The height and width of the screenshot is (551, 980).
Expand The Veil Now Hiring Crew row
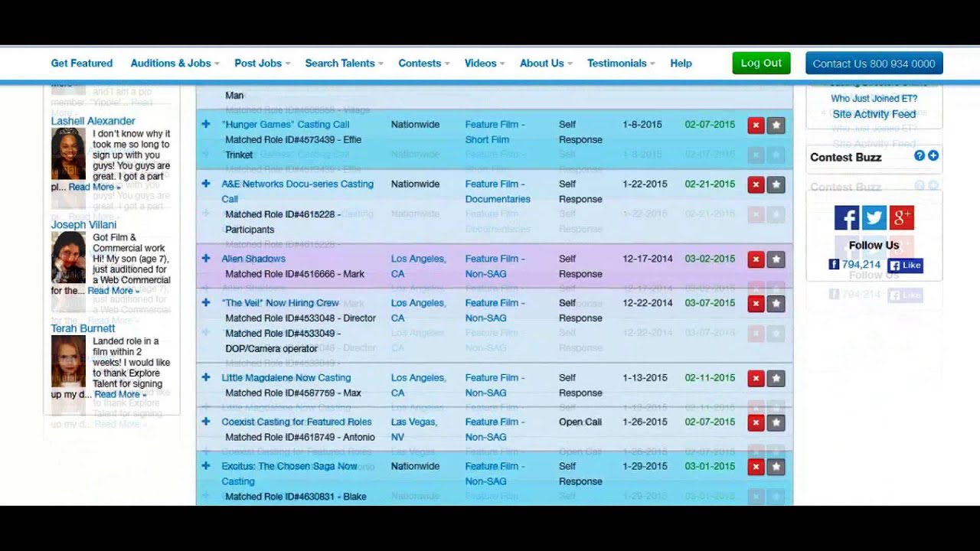[206, 302]
